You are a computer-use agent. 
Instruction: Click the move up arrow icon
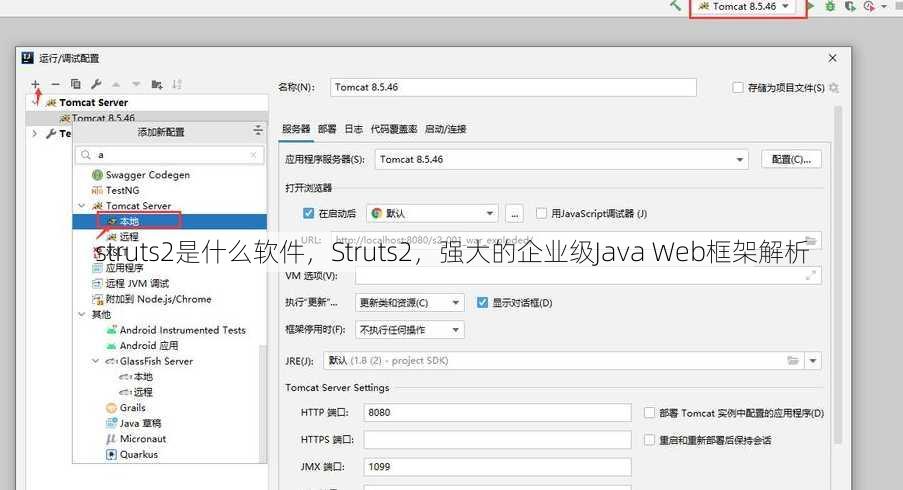[116, 84]
